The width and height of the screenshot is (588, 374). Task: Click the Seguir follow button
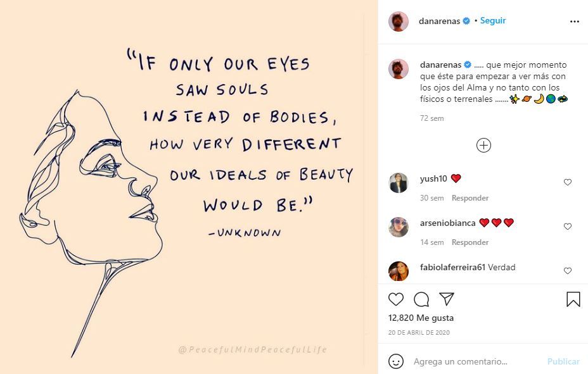tap(493, 20)
